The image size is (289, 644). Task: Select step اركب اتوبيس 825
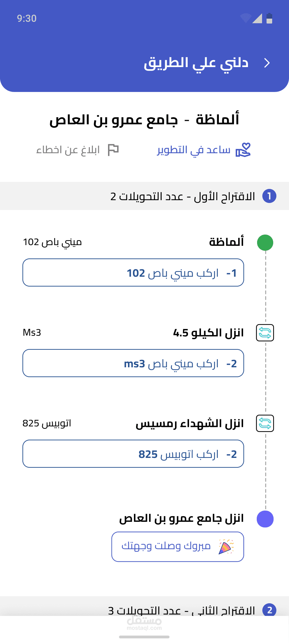tap(133, 454)
